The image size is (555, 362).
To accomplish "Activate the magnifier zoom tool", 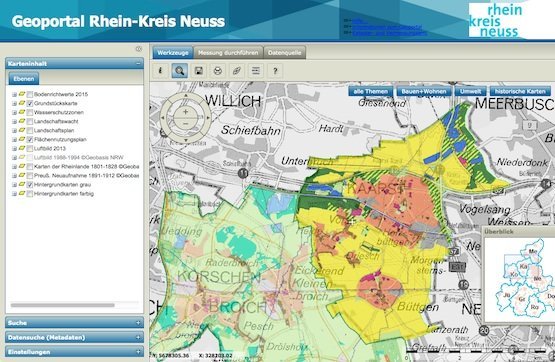I will [179, 71].
